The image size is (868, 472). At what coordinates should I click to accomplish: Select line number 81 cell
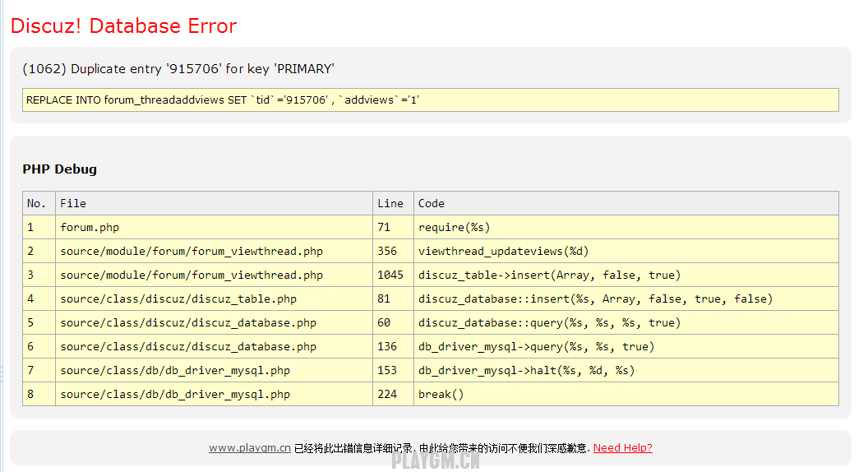point(393,298)
